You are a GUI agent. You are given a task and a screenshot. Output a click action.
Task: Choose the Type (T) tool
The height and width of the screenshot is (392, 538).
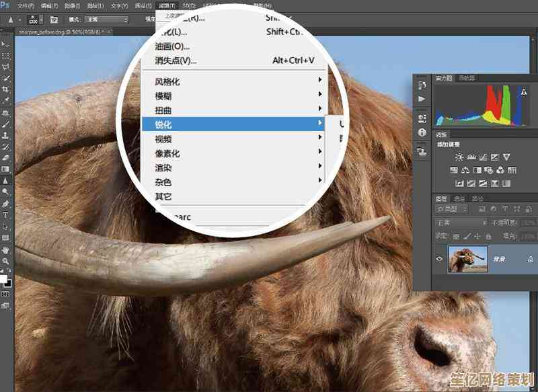click(x=5, y=215)
